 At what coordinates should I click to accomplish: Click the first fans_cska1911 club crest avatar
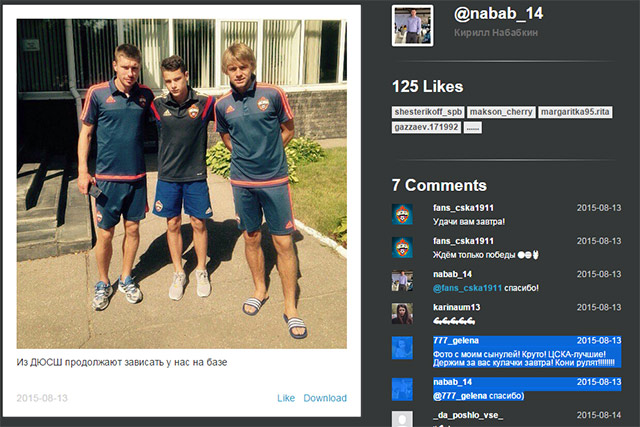(x=402, y=214)
